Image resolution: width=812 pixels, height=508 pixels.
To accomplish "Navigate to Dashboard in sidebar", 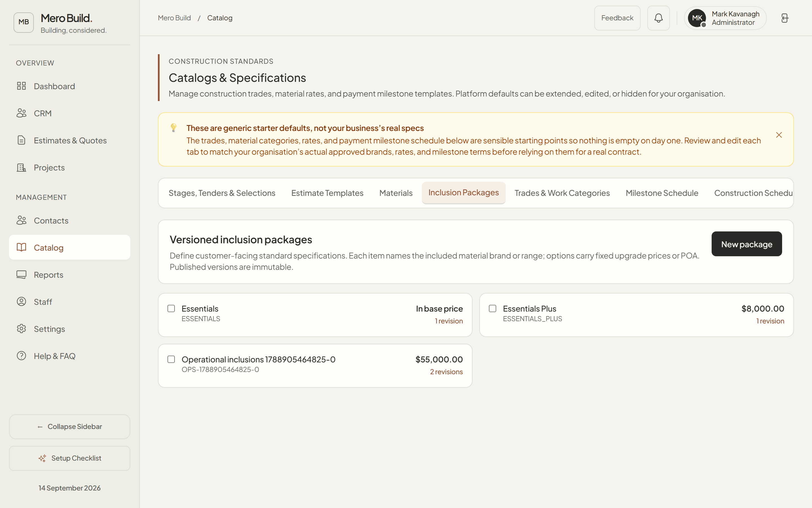I will [69, 86].
